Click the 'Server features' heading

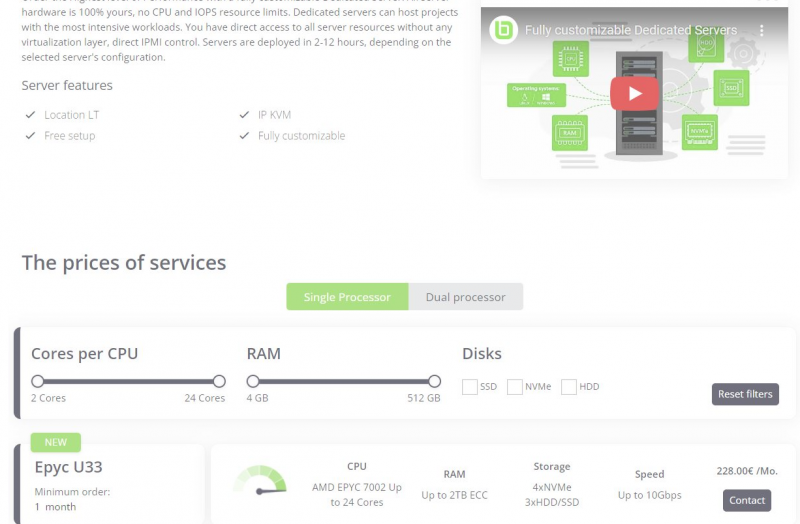click(67, 85)
